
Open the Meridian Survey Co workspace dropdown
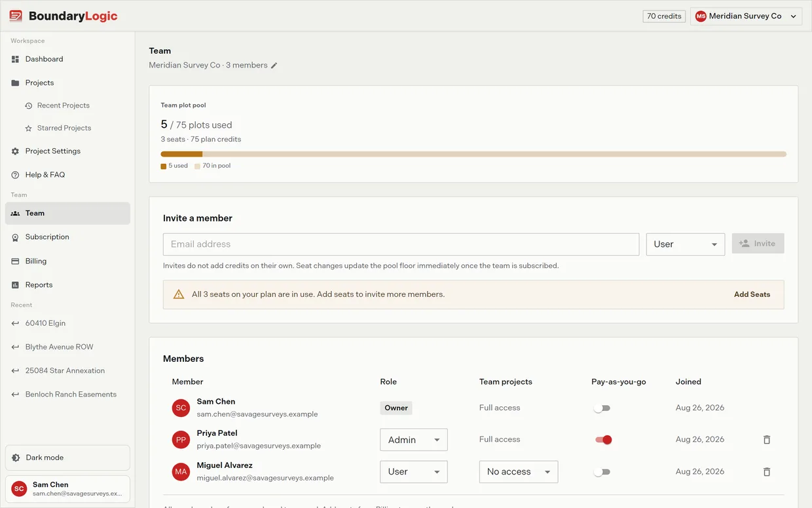(x=746, y=16)
